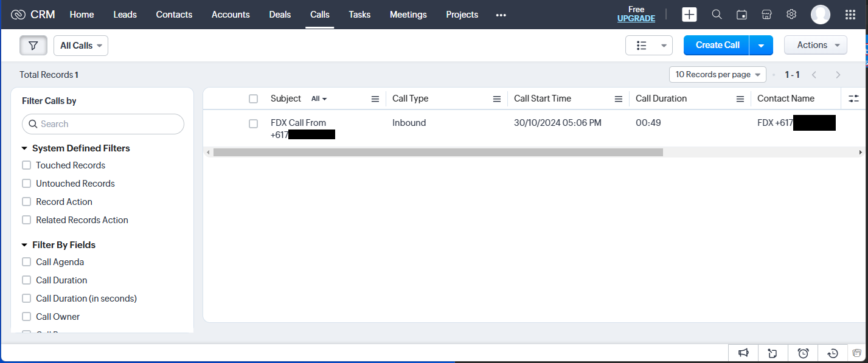Open the FDX Call From subject link
Viewport: 868px width, 363px height.
pyautogui.click(x=302, y=129)
